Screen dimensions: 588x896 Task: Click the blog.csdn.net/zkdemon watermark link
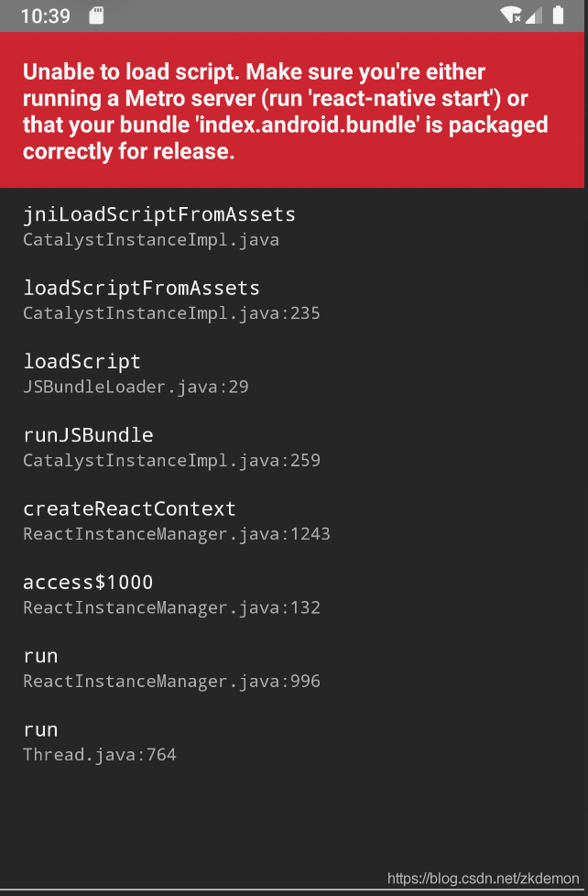click(483, 879)
